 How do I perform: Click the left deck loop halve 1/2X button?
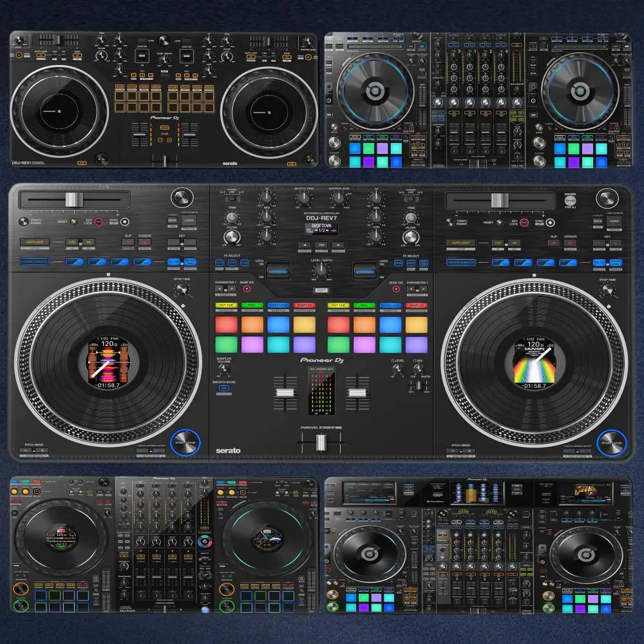pos(72,242)
